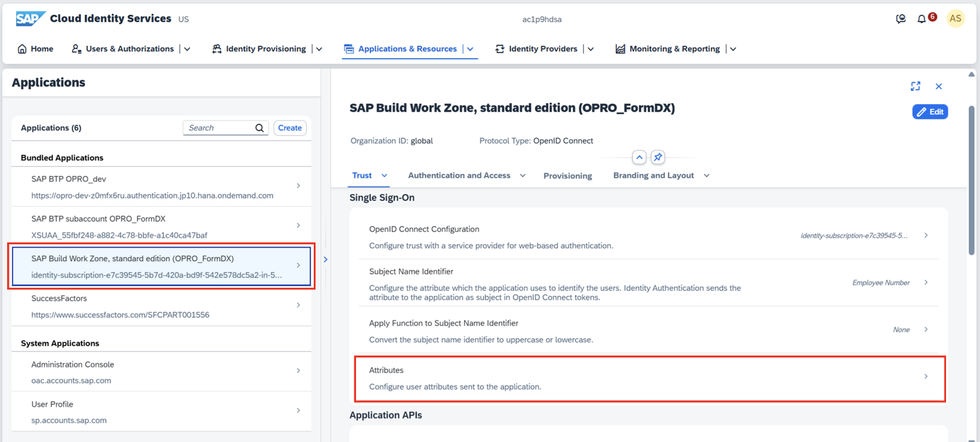Click the SAP logo icon
Viewport: 980px width, 442px height.
pyautogui.click(x=30, y=18)
